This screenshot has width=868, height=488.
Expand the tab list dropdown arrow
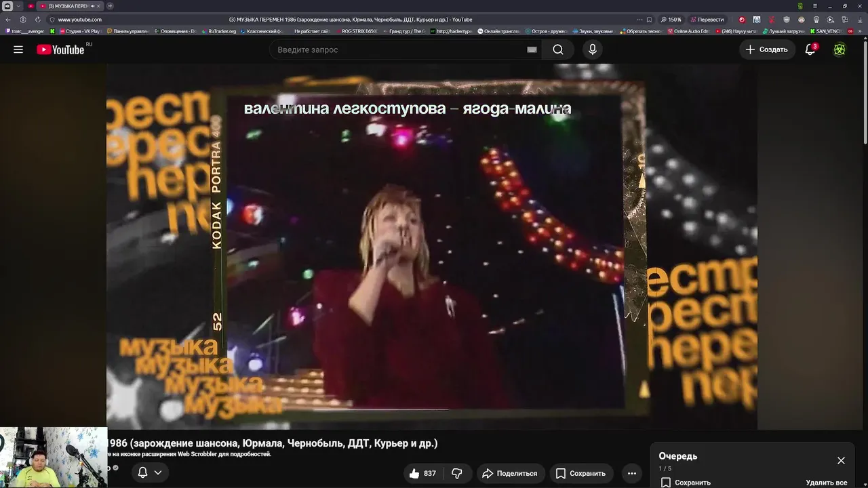point(18,6)
